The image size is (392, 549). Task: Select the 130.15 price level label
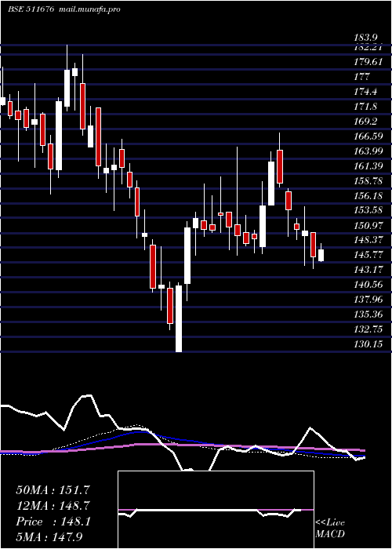[368, 344]
